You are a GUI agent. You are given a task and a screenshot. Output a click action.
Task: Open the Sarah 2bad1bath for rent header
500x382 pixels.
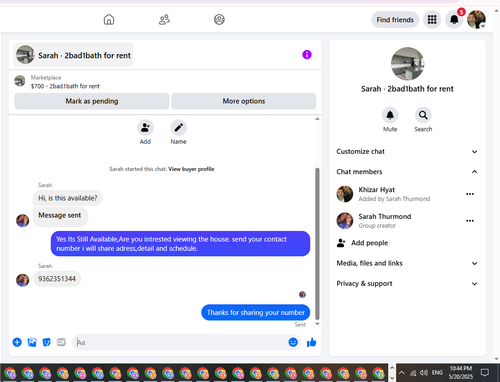73,55
